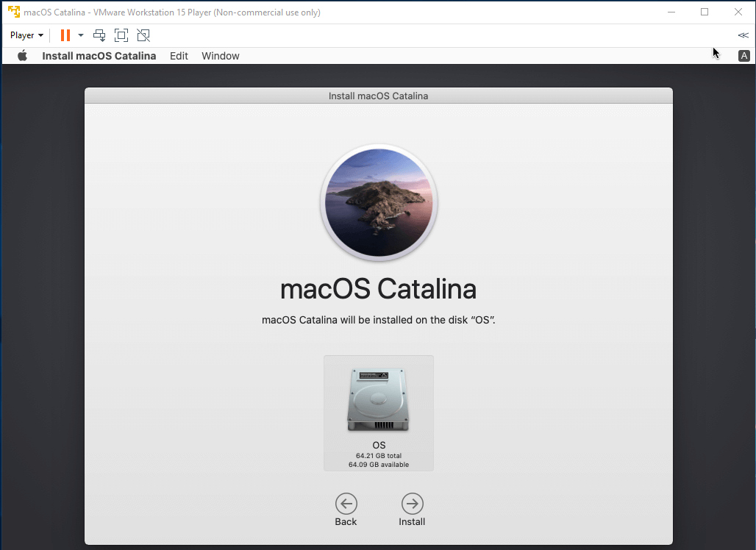Close the VMware Player window
Image resolution: width=756 pixels, height=550 pixels.
[x=738, y=12]
